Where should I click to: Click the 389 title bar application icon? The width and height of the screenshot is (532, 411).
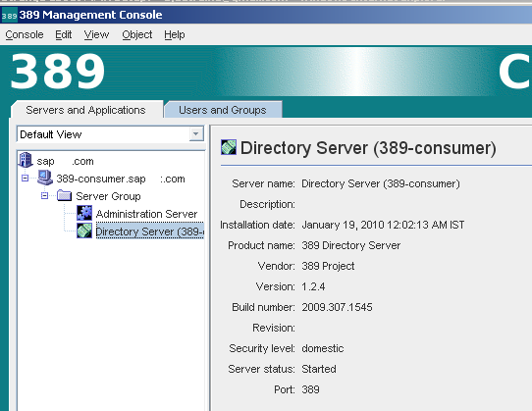[x=9, y=16]
